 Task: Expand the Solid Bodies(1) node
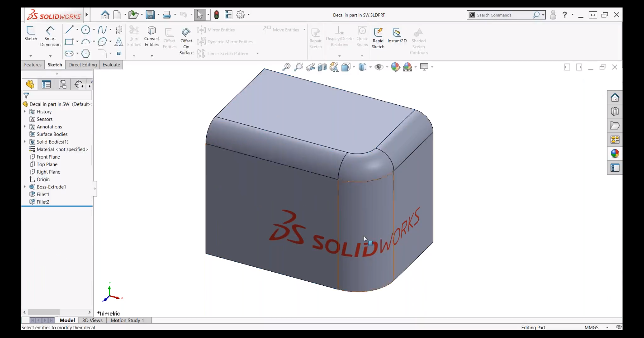pyautogui.click(x=25, y=142)
